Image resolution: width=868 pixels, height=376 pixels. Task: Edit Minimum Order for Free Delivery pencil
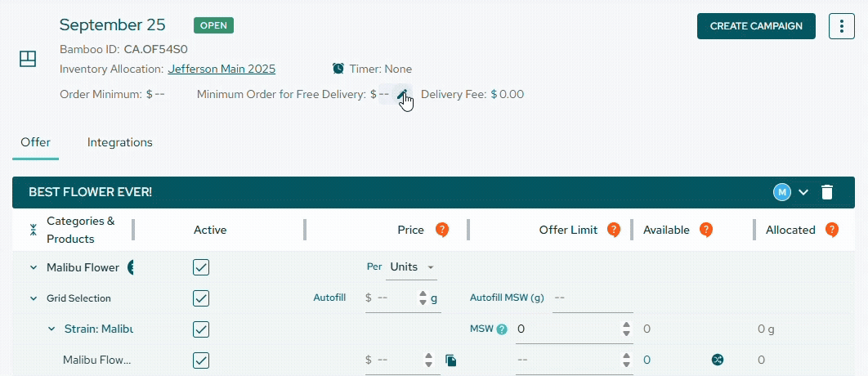pyautogui.click(x=402, y=93)
